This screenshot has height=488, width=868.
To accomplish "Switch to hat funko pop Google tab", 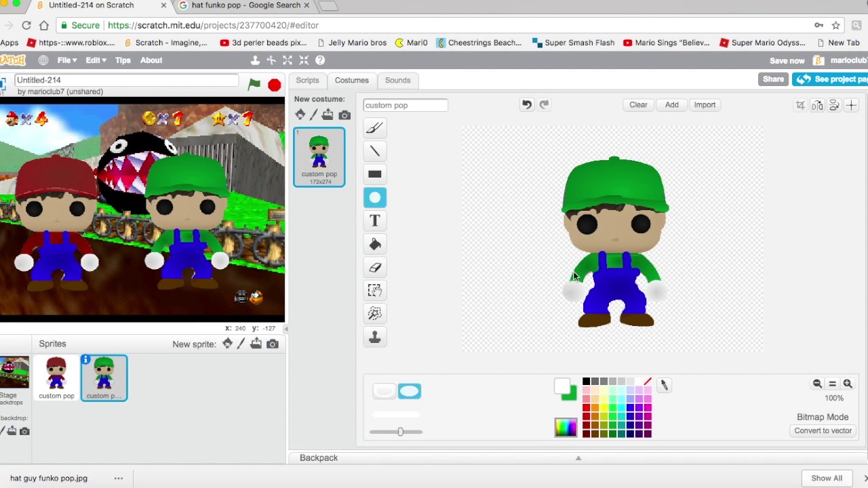I will tap(244, 5).
